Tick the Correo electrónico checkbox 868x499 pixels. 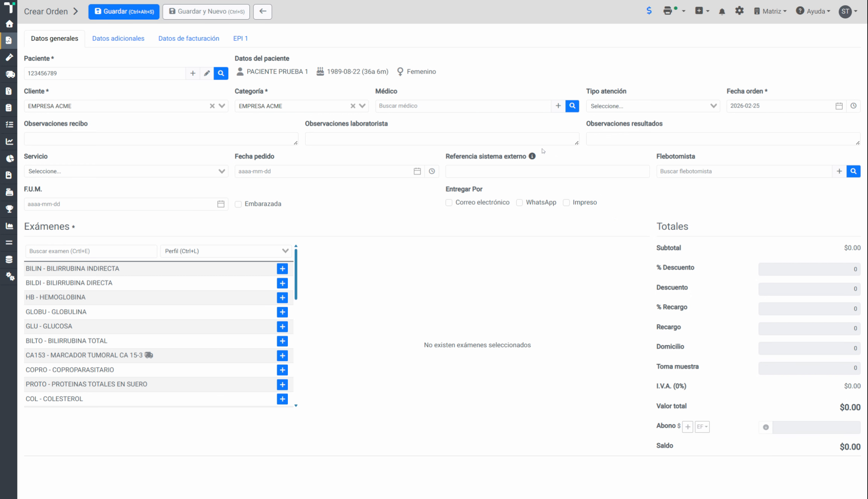coord(449,203)
